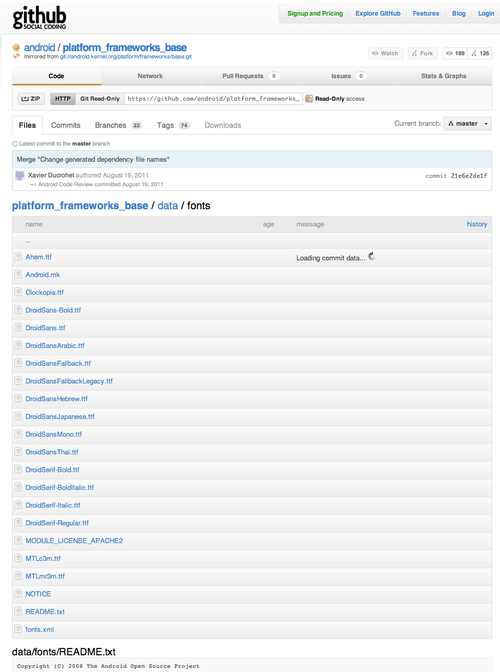Click the Watch button
The height and width of the screenshot is (672, 500).
pos(385,53)
